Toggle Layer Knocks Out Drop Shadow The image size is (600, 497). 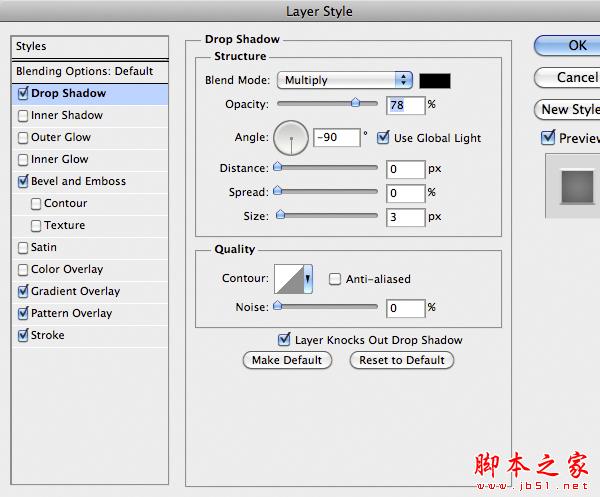(284, 340)
